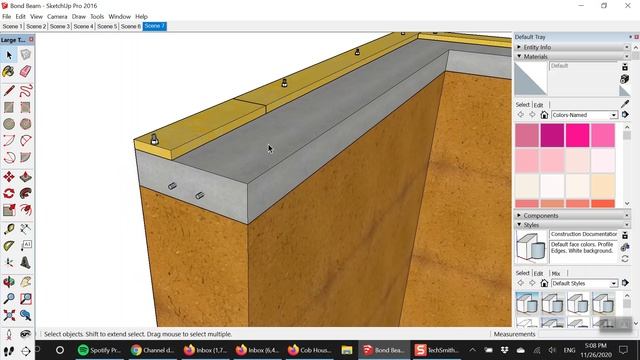
Task: Open the Draw menu
Action: [x=79, y=17]
